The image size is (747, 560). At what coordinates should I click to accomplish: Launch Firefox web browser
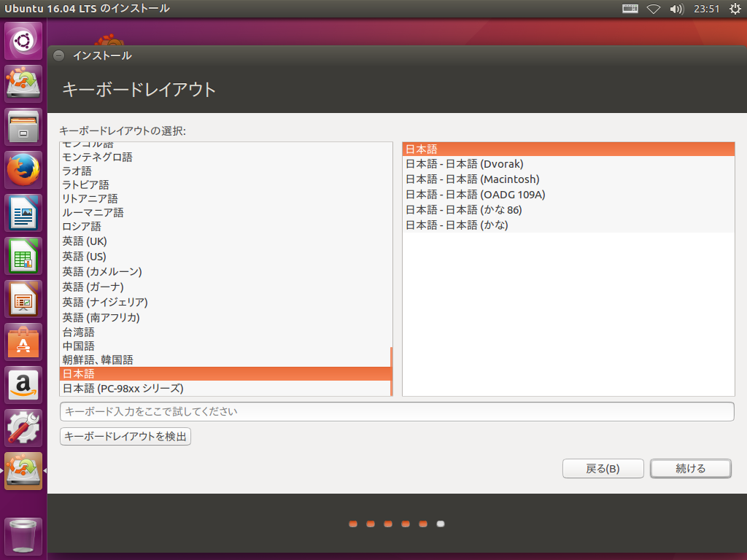[x=23, y=170]
